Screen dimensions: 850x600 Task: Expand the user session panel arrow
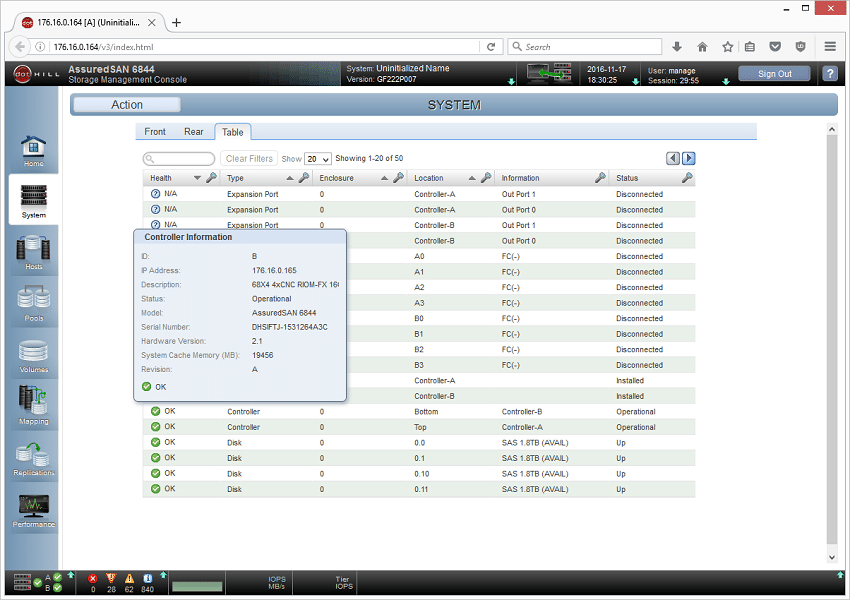(x=726, y=81)
